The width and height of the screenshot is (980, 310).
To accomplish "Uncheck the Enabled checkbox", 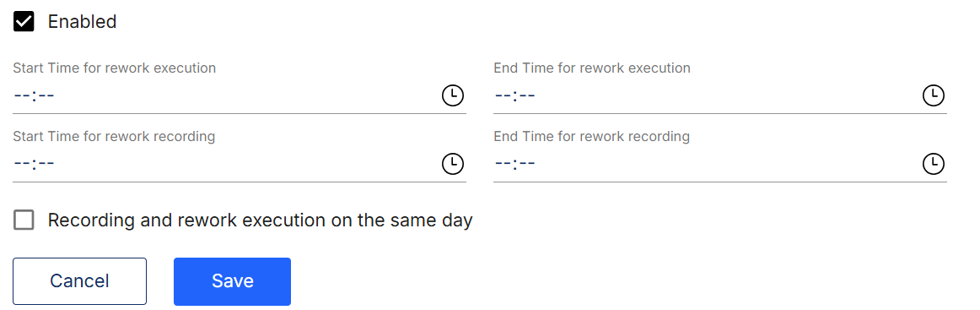I will tap(24, 21).
